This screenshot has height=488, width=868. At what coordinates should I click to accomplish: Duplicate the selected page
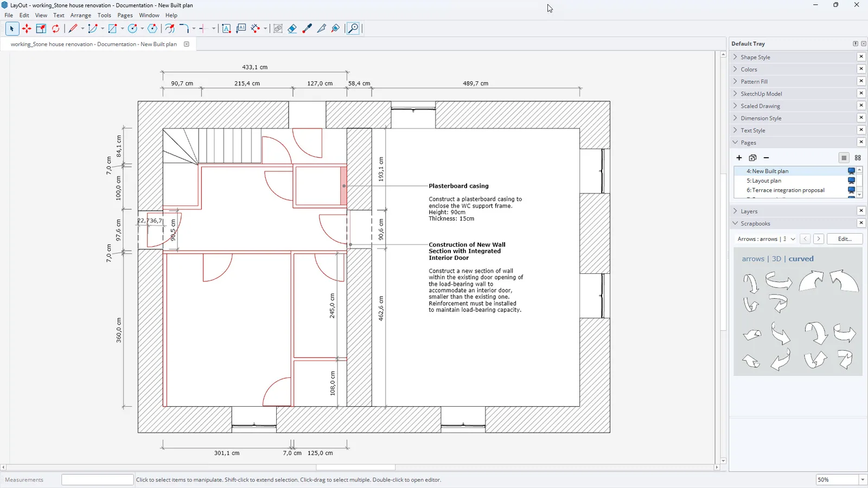(752, 158)
